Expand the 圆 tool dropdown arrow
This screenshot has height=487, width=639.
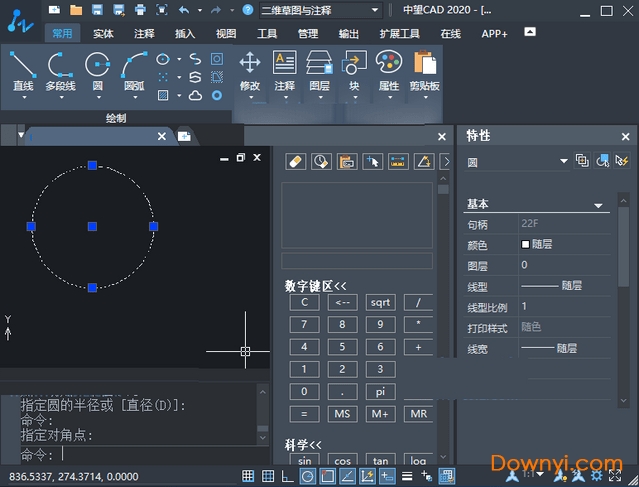pos(98,97)
